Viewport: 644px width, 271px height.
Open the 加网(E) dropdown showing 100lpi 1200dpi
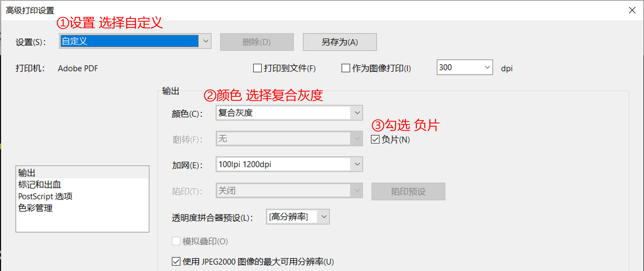click(289, 164)
